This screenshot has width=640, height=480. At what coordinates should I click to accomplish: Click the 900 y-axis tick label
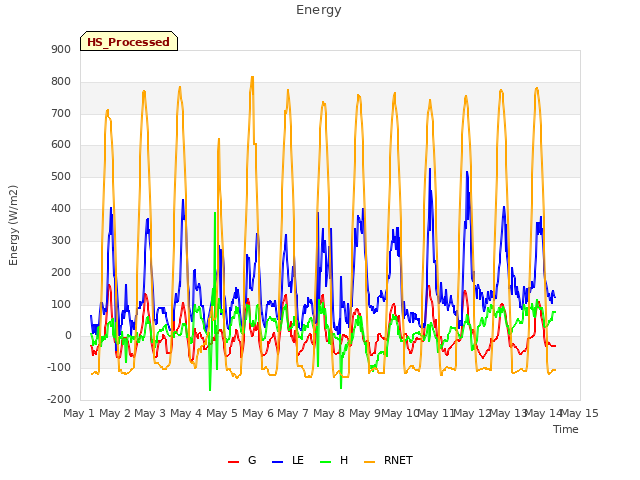pyautogui.click(x=61, y=49)
